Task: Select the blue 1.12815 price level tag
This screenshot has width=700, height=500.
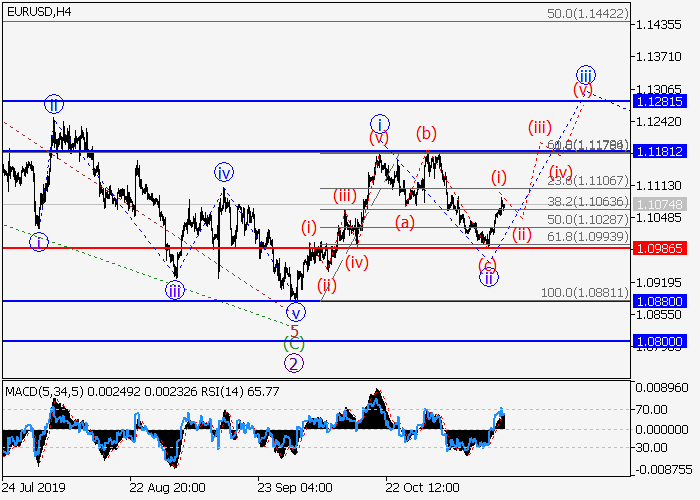Action: 660,102
